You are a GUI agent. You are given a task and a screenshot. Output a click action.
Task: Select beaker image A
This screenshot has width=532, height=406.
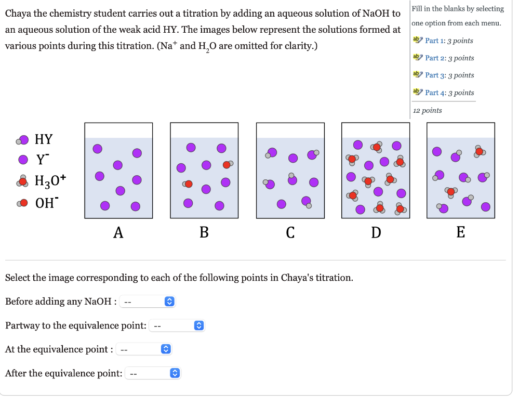point(118,171)
